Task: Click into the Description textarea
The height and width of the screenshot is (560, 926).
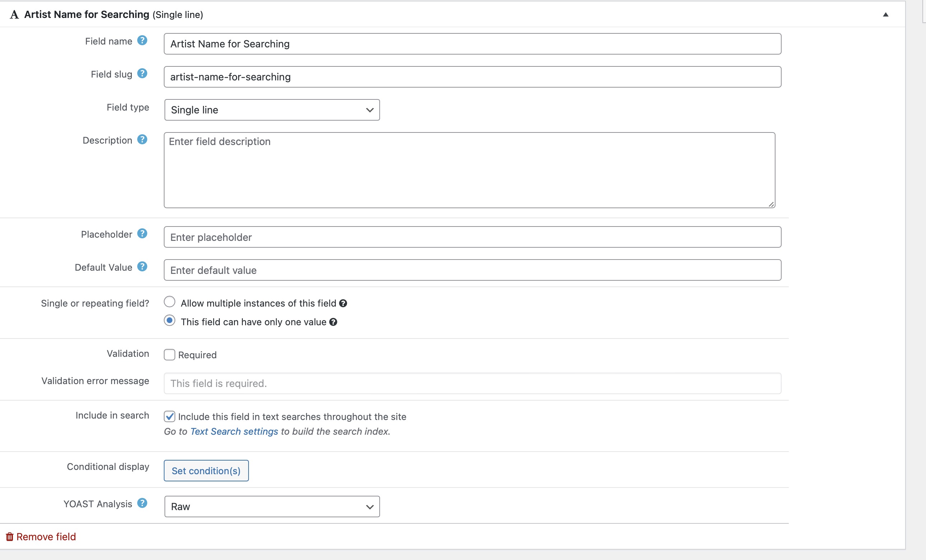Action: tap(470, 170)
